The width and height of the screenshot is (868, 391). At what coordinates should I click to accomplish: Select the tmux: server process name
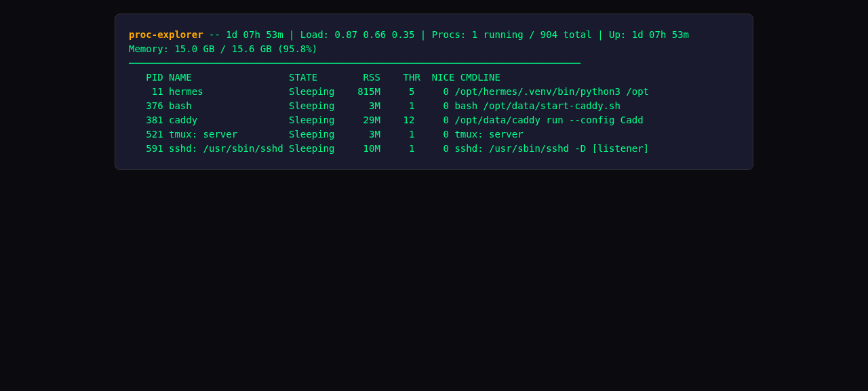click(203, 134)
